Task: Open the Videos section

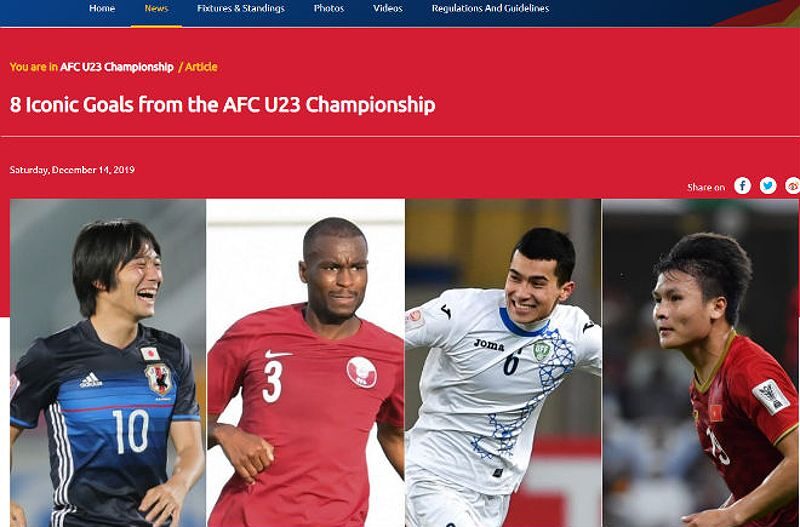Action: (388, 8)
